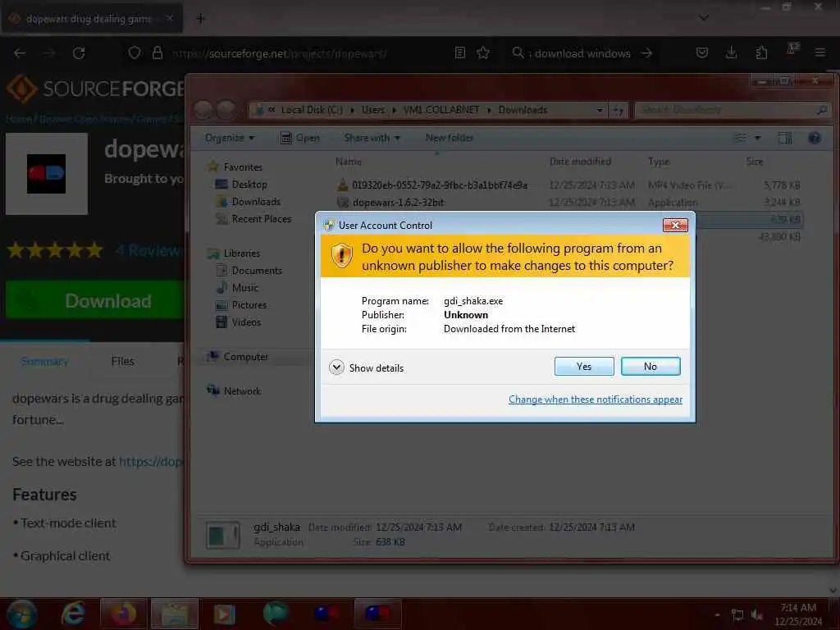
Task: Open Firefox hamburger application menu
Action: click(819, 52)
